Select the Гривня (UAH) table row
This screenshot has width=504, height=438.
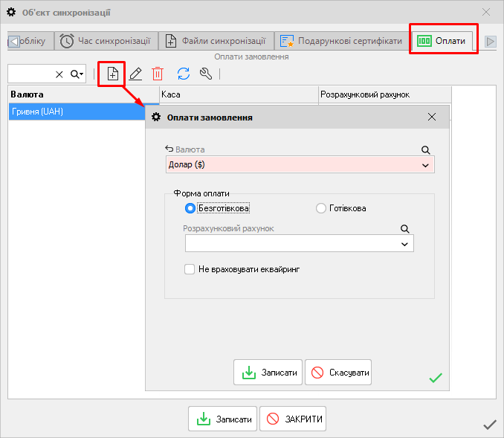(74, 111)
